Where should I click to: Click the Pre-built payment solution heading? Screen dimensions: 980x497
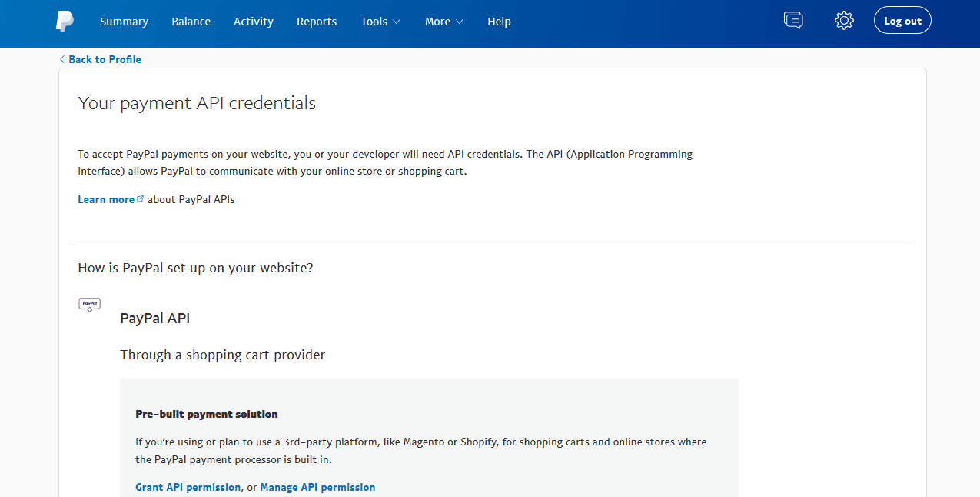tap(207, 414)
